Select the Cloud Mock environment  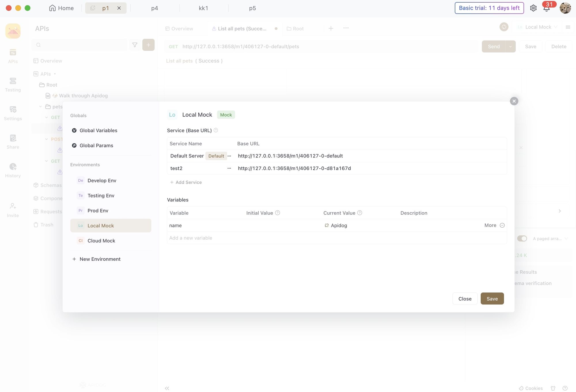point(111,241)
